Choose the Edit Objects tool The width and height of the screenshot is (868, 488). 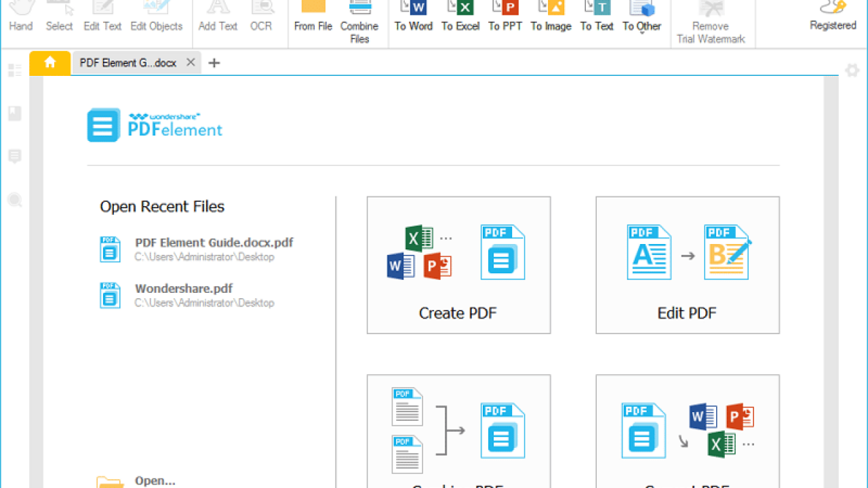pyautogui.click(x=157, y=17)
